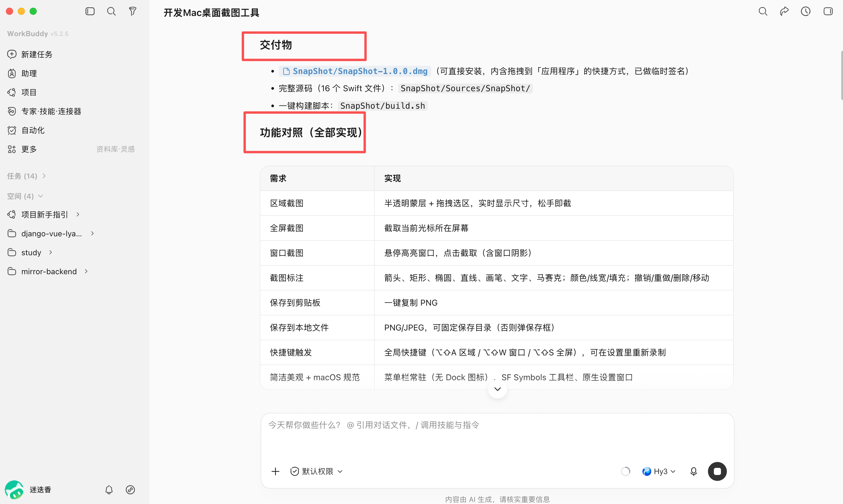Click the 迷迭香 username label

point(40,489)
